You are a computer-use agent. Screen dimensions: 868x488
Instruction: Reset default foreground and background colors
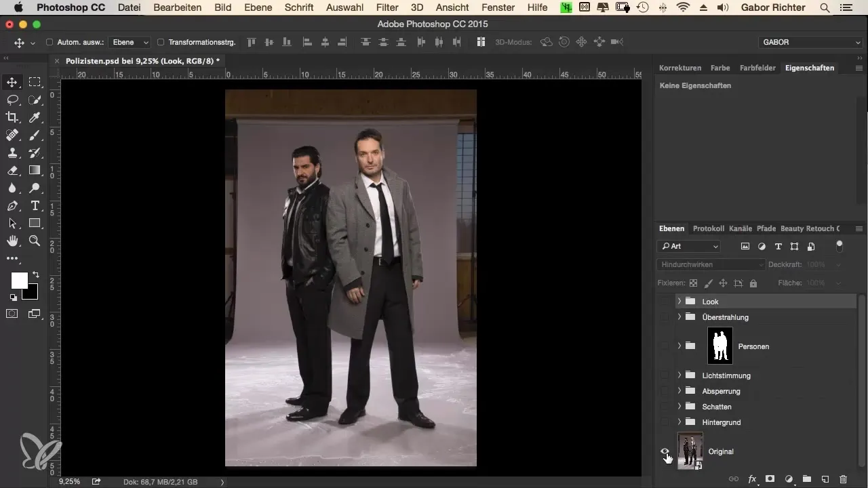[x=12, y=297]
